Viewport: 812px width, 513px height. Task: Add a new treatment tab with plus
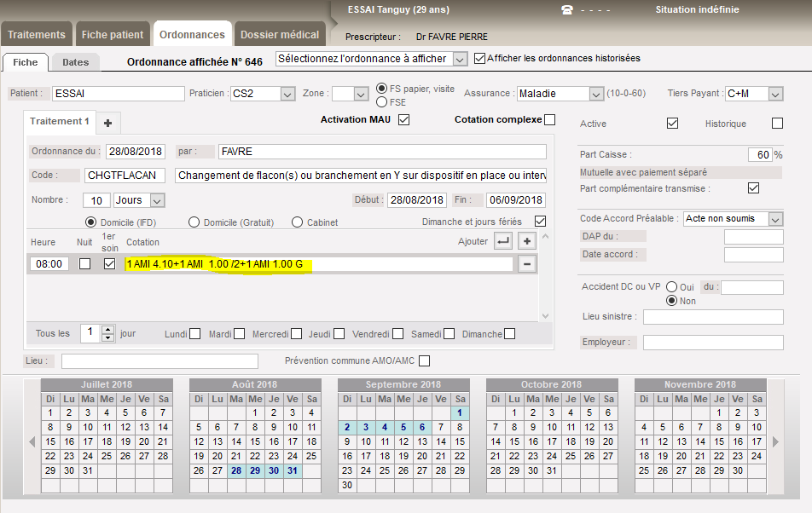(x=107, y=123)
